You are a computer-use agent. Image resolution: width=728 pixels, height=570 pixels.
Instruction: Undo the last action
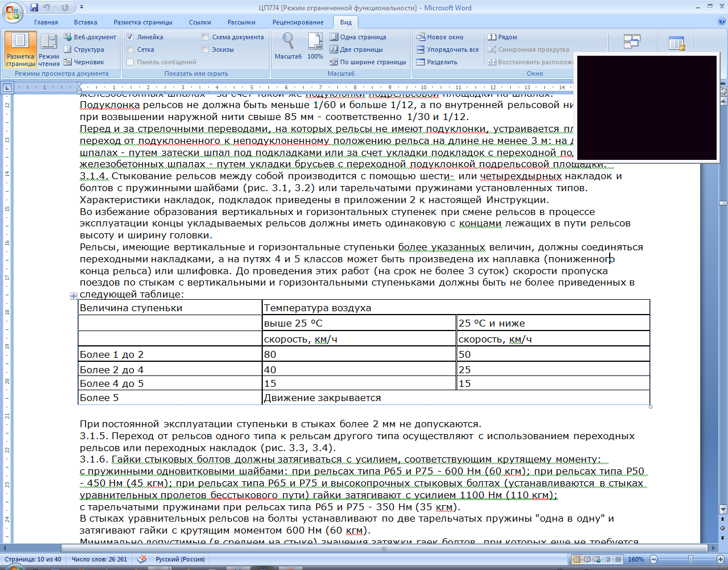[x=47, y=8]
